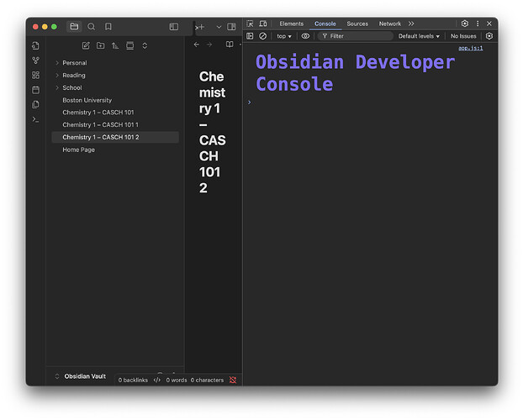Open DevTools settings gear icon
This screenshot has height=420, width=523.
pos(465,24)
